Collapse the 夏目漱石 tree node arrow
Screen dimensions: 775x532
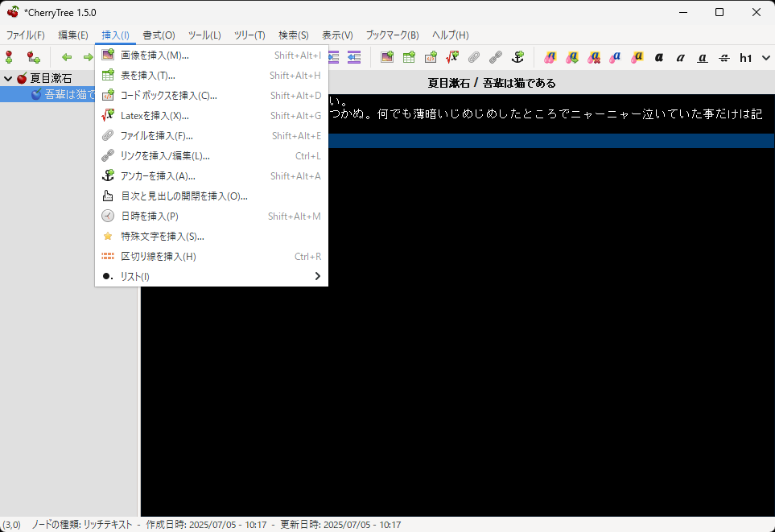pos(8,78)
